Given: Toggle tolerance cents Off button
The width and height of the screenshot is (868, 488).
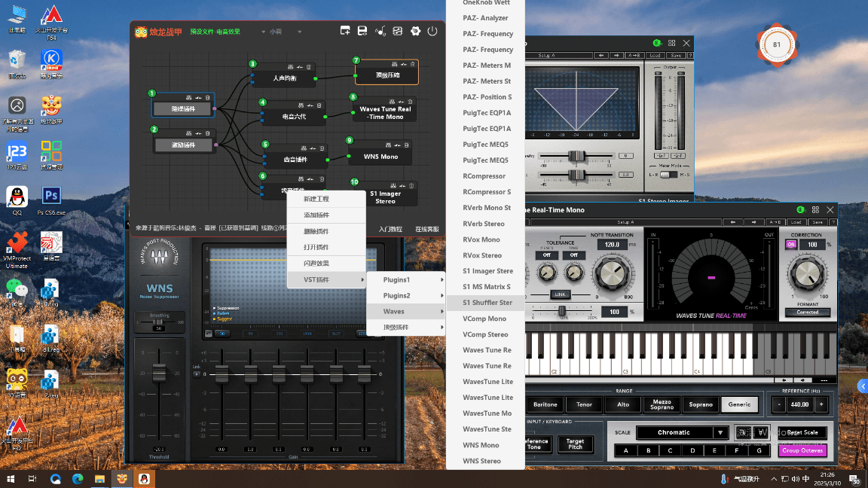Looking at the screenshot, I should [547, 255].
